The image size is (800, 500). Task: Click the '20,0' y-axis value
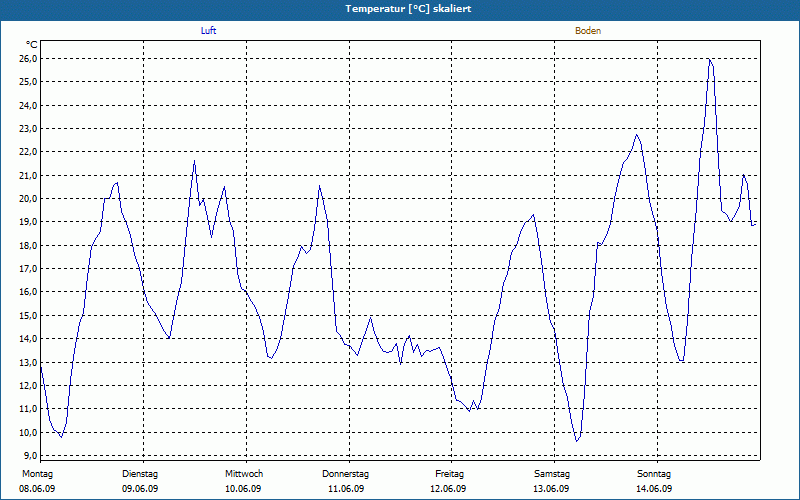pos(28,198)
